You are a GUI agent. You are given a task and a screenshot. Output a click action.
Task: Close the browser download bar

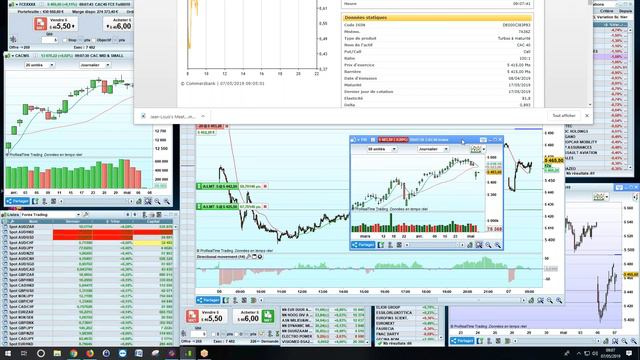pos(587,116)
